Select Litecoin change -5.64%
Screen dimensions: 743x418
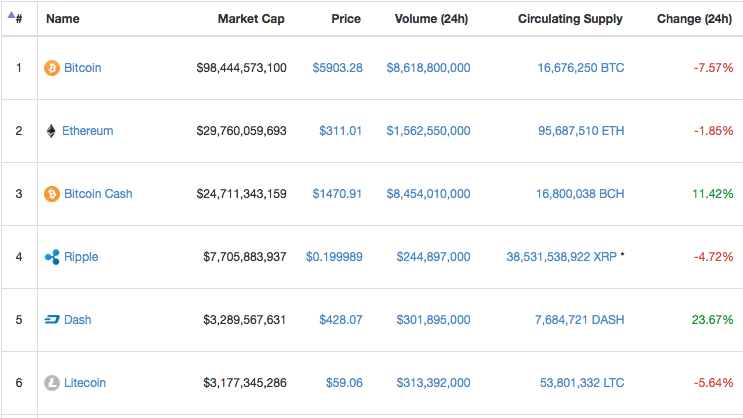[714, 383]
